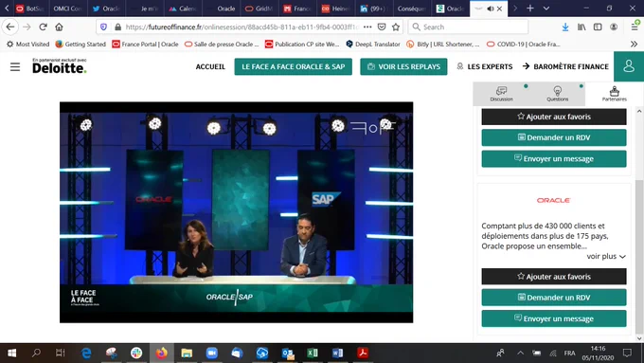Open Firefox library icon
Viewport: 644px width, 363px height.
581,27
